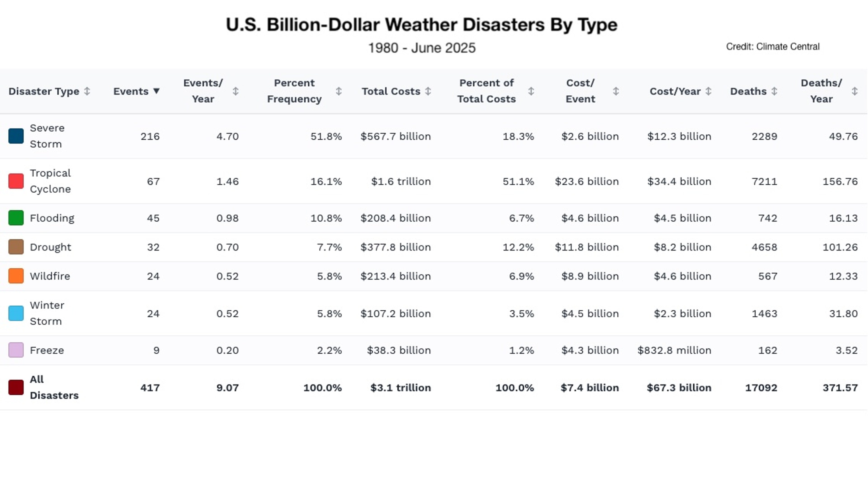
Task: Sort by Total Costs using its sort icon
Action: tap(428, 91)
